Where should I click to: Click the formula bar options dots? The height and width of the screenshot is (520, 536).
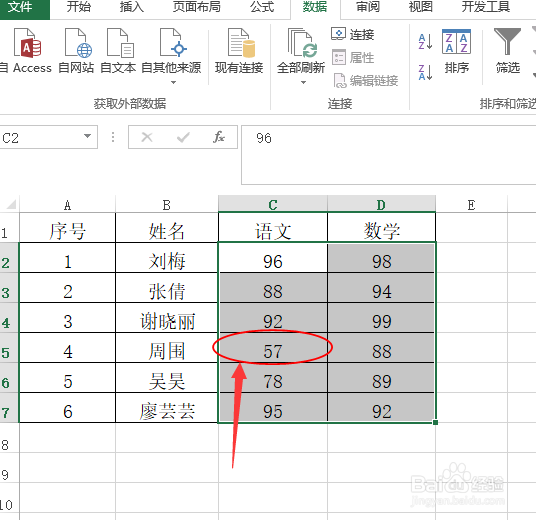[x=113, y=137]
